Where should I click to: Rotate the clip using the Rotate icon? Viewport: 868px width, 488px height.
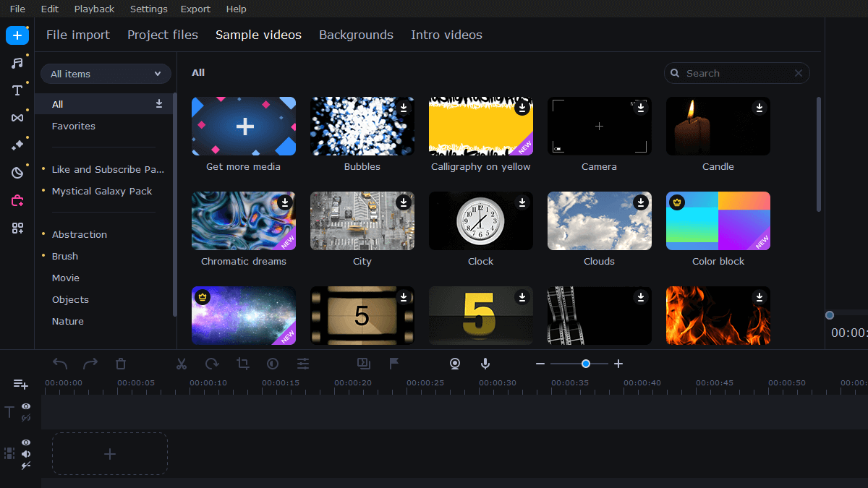(211, 364)
